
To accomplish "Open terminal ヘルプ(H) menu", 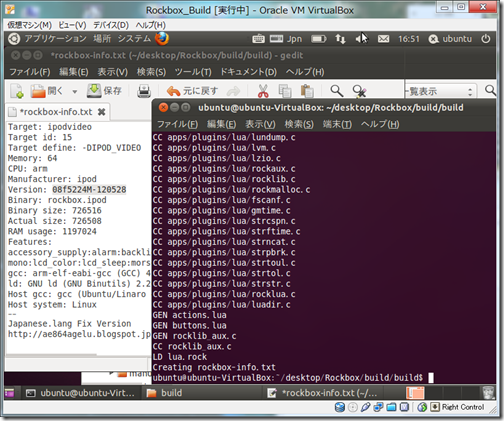I will point(380,124).
